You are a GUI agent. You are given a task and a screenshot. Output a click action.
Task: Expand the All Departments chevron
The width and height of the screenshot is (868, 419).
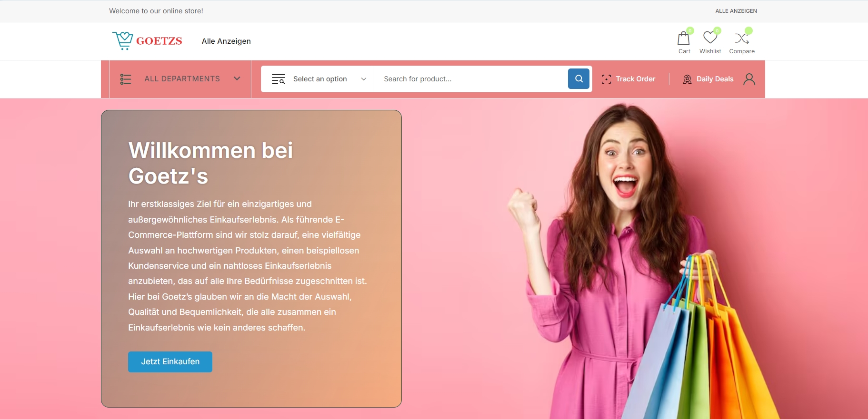237,78
